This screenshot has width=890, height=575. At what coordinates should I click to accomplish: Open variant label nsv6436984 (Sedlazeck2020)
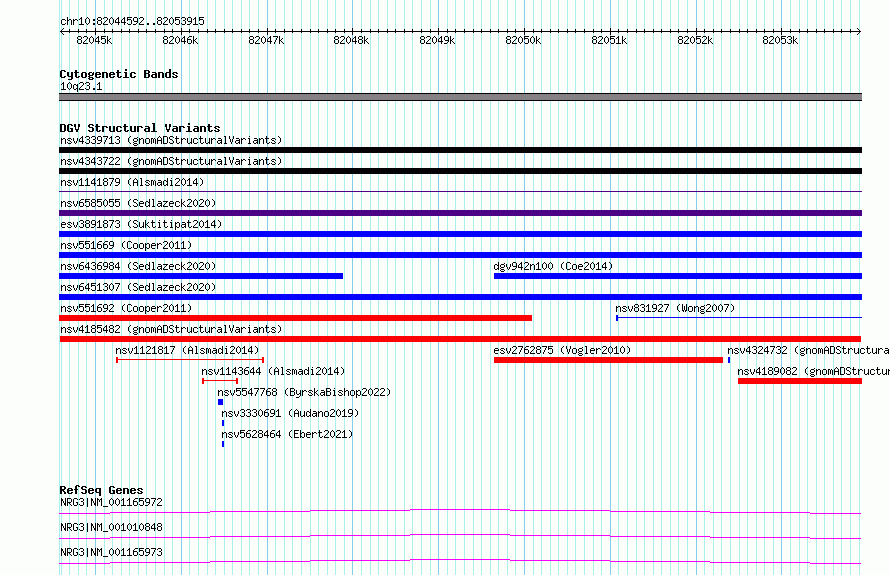pos(138,266)
